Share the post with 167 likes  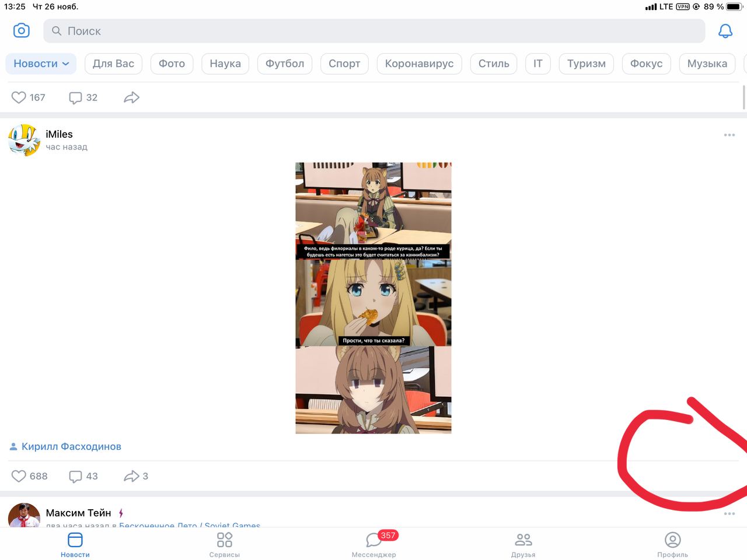pyautogui.click(x=131, y=97)
